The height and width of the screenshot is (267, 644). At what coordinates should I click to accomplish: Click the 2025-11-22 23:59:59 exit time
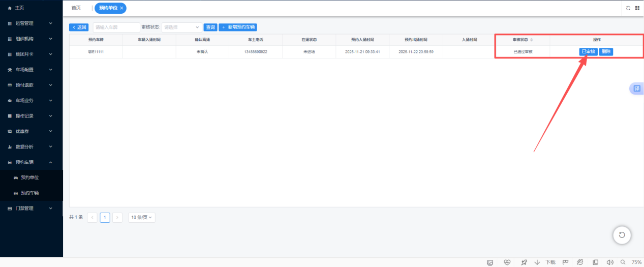(416, 52)
